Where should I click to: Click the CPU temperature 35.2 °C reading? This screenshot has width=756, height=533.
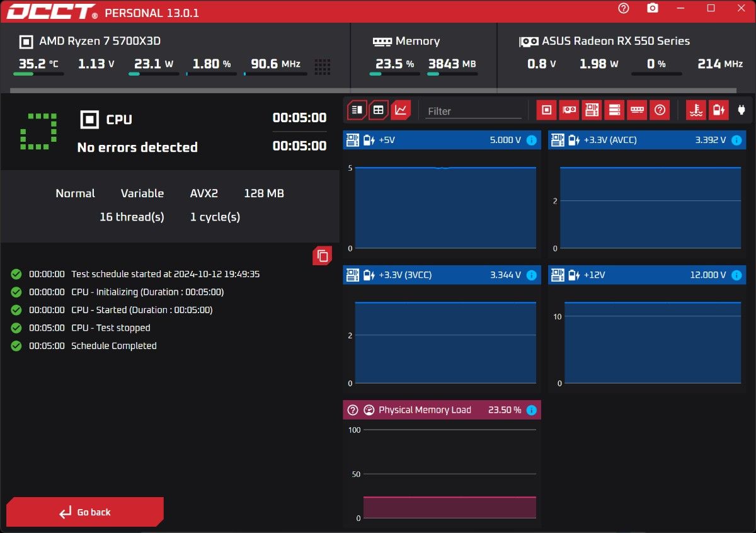coord(38,64)
